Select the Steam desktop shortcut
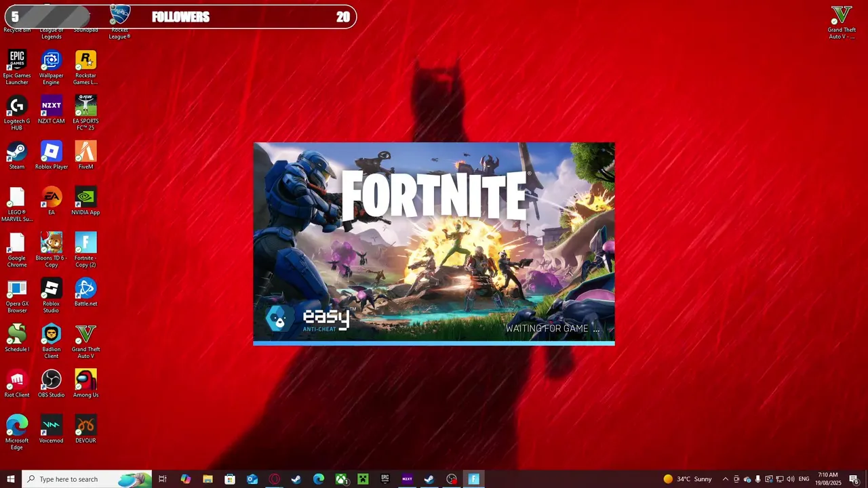This screenshot has height=488, width=868. [x=17, y=156]
